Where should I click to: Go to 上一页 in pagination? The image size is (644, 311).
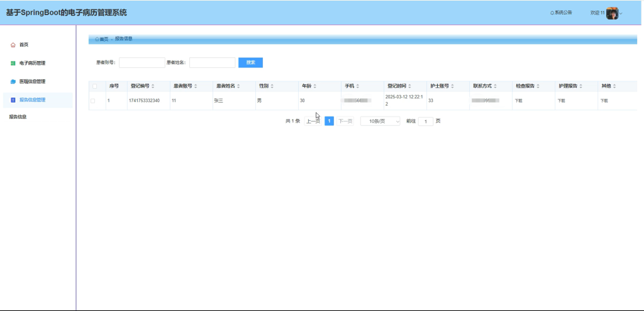click(x=313, y=122)
